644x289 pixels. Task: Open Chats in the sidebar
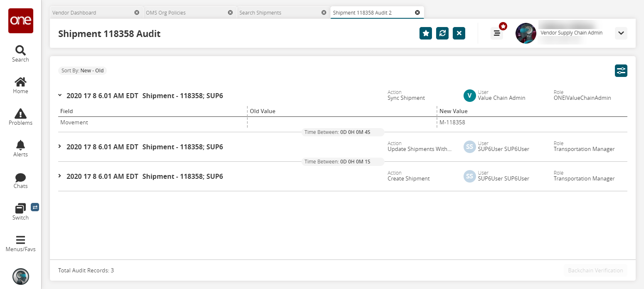point(20,180)
